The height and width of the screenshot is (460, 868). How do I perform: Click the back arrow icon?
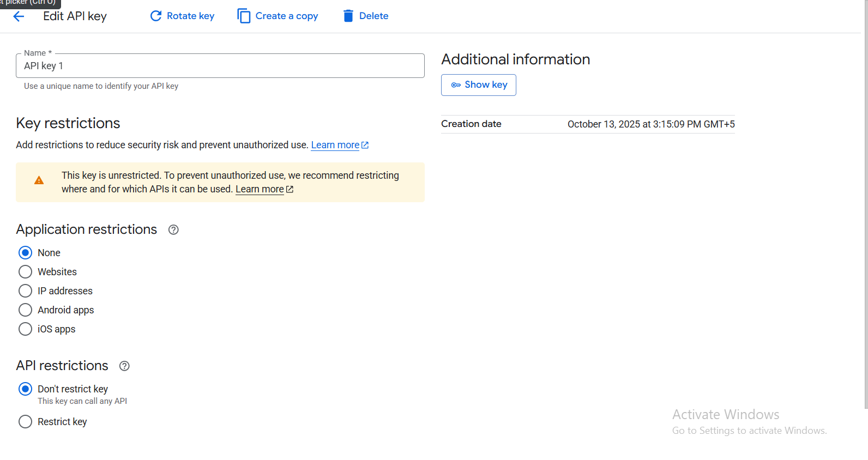pyautogui.click(x=19, y=16)
